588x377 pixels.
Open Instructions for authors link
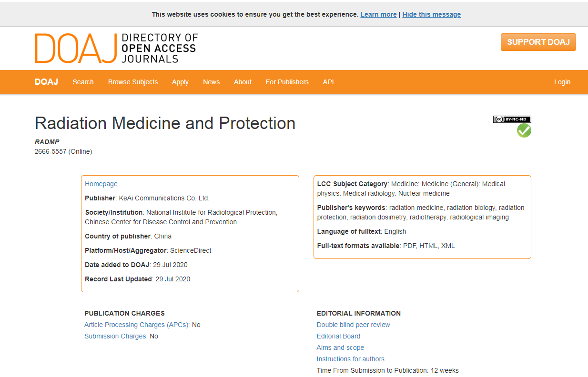[350, 359]
